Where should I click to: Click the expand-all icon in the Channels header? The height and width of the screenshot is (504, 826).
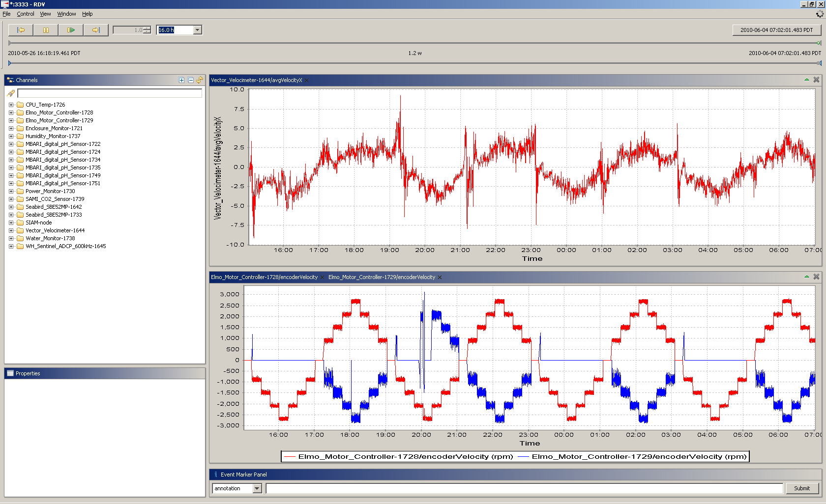click(181, 80)
